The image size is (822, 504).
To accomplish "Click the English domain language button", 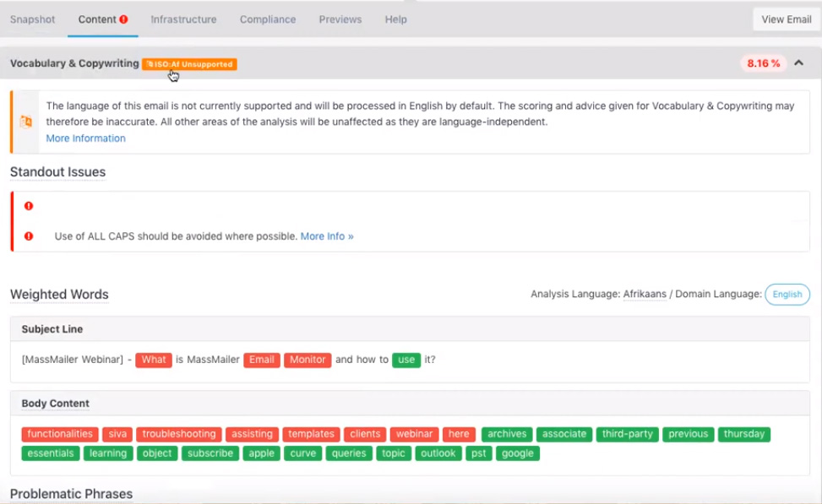I will (787, 294).
